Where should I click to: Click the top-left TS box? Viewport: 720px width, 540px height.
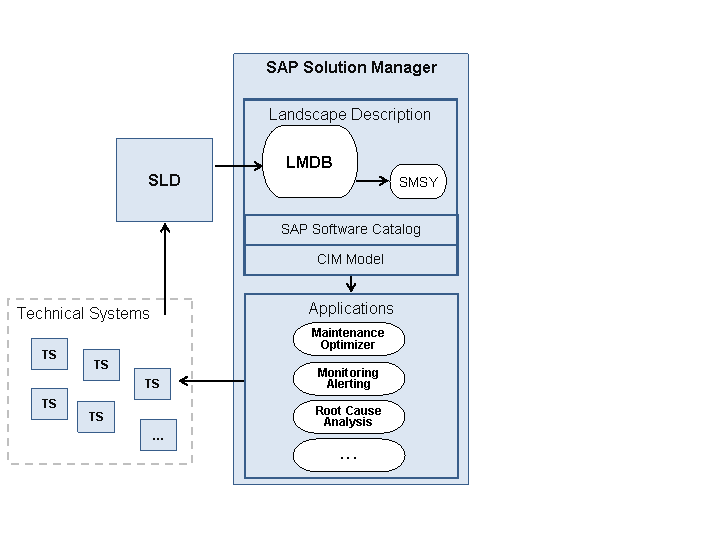[49, 355]
